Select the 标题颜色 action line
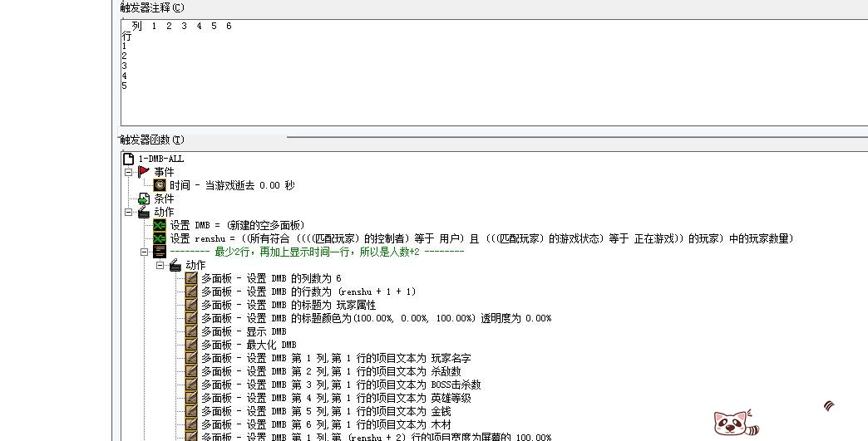This screenshot has height=441, width=868. (x=376, y=318)
